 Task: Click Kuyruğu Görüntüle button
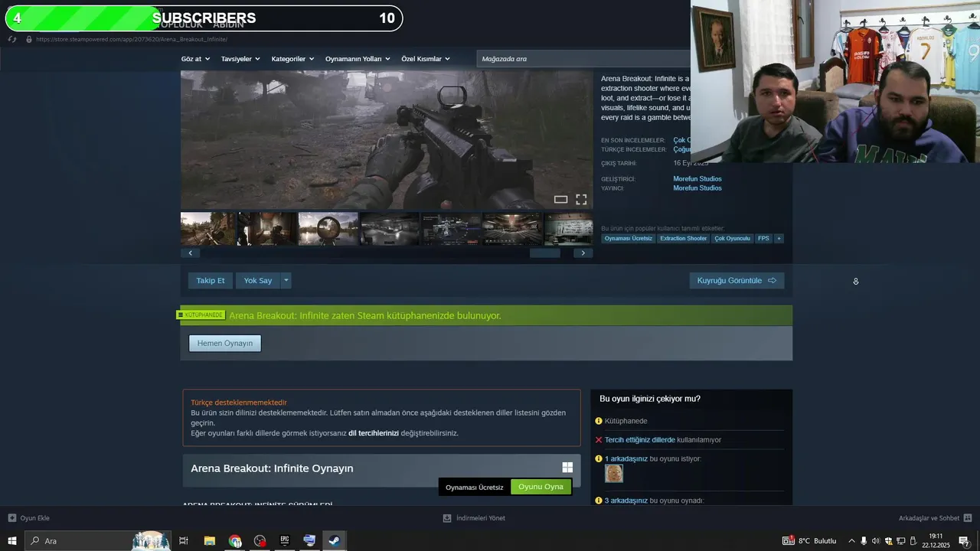pos(737,281)
